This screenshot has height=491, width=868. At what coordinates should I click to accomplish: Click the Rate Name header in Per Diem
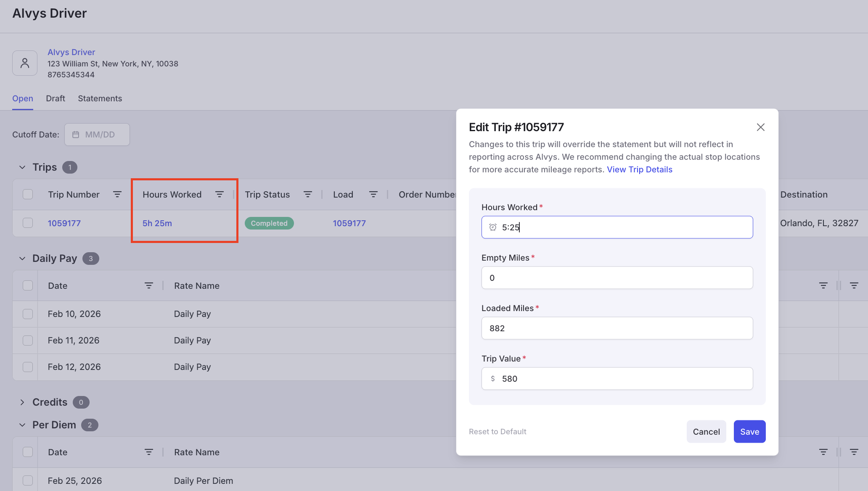coord(197,452)
